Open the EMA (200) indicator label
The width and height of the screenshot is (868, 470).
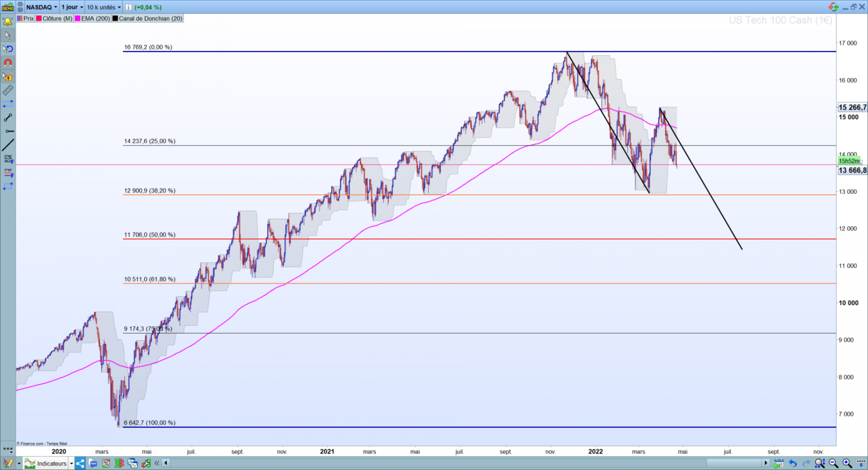pos(95,18)
